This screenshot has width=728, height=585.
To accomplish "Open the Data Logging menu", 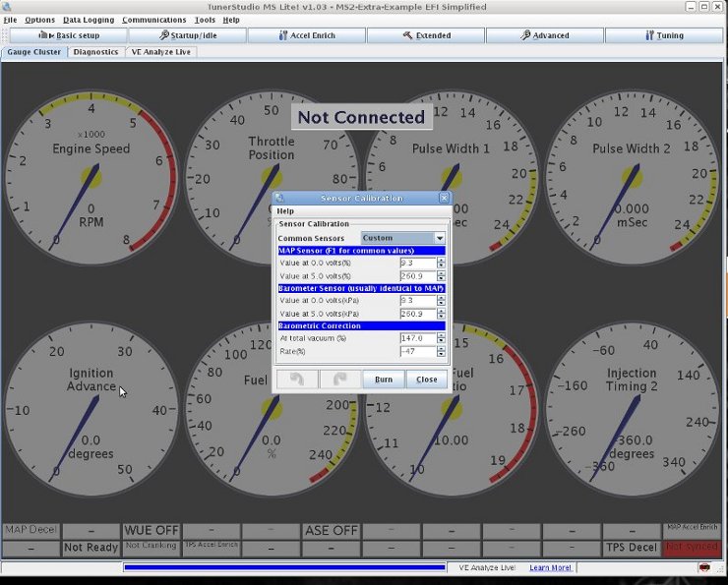I will tap(89, 20).
